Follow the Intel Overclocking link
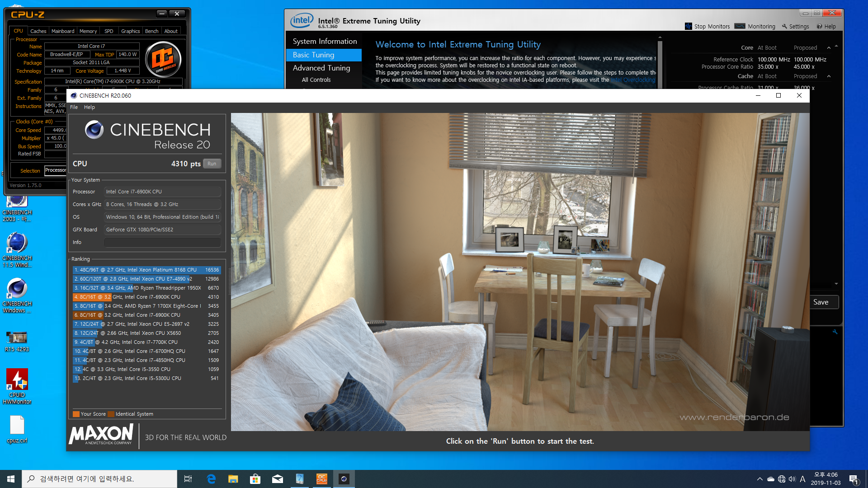Screen dimensions: 868x488 pyautogui.click(x=633, y=80)
